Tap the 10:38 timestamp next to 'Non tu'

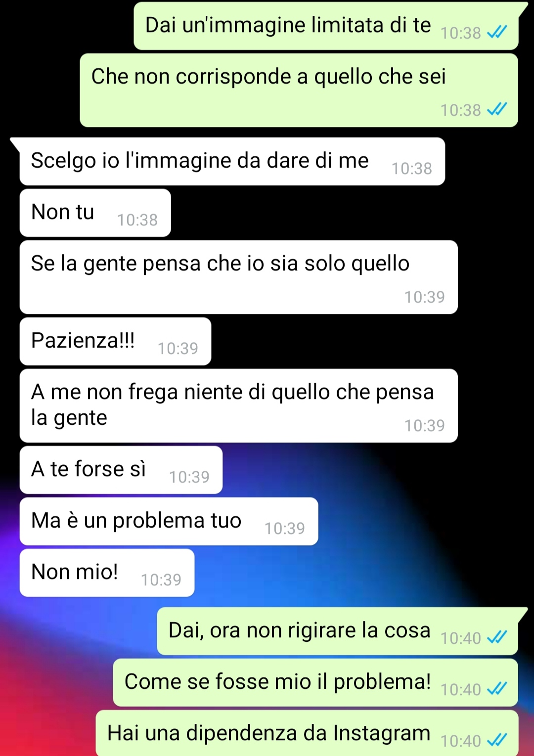coord(137,220)
